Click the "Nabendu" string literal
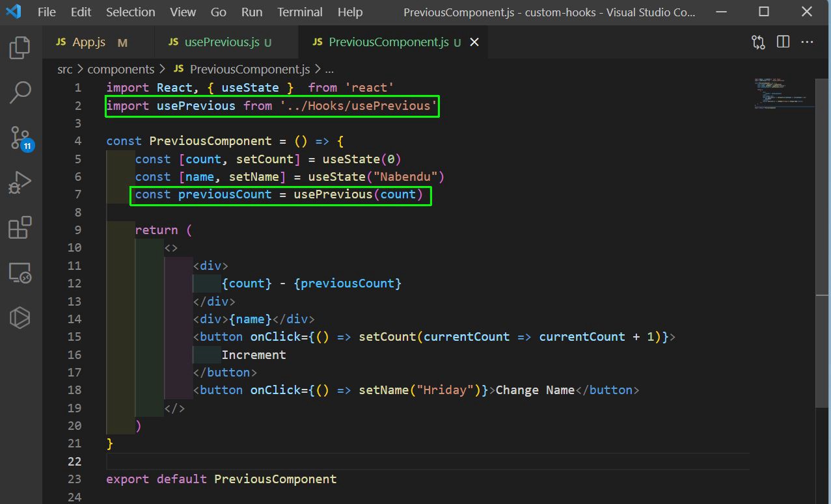Image resolution: width=831 pixels, height=504 pixels. tap(409, 177)
